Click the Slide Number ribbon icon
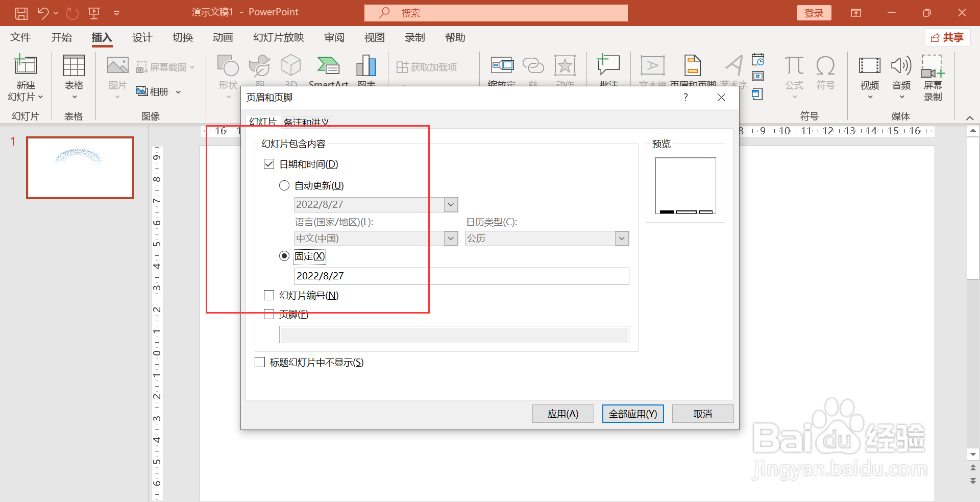The height and width of the screenshot is (502, 980). click(758, 77)
